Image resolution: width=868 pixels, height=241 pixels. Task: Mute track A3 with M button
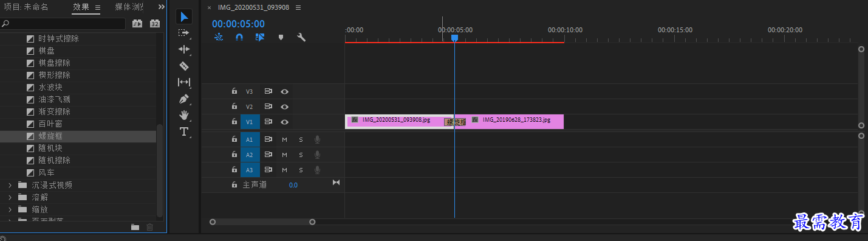[x=284, y=170]
